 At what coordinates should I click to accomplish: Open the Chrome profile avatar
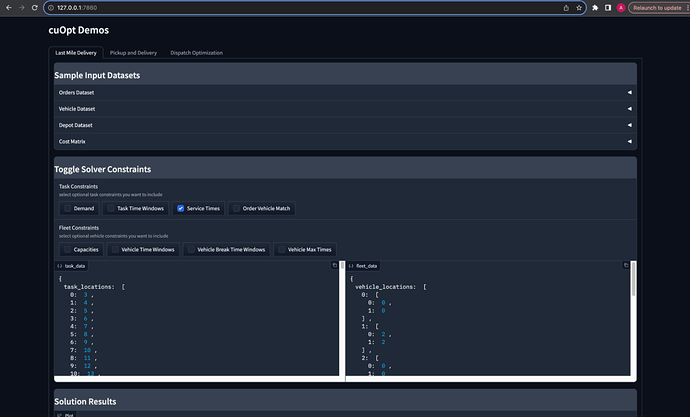621,8
